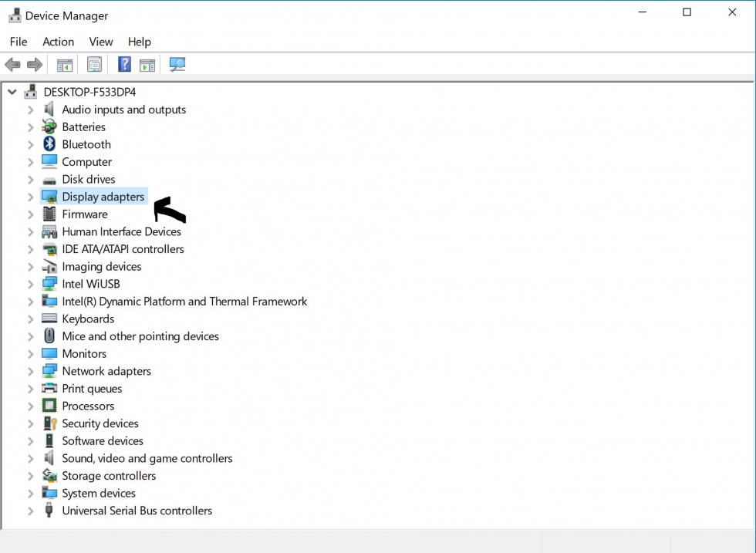756x553 pixels.
Task: Expand the Monitors category
Action: 30,354
